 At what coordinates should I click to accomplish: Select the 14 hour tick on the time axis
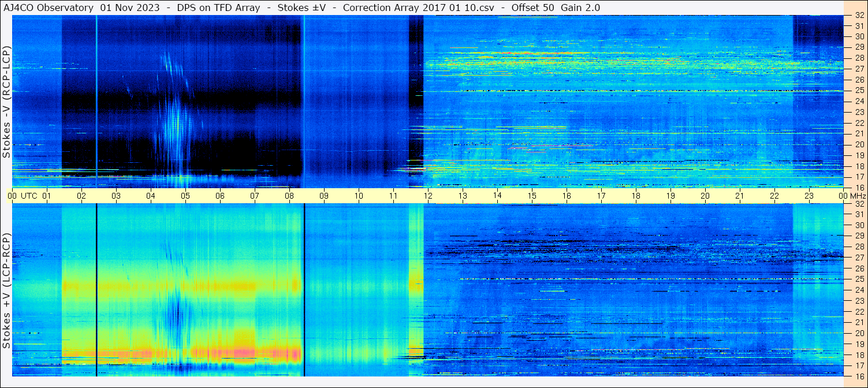tap(497, 196)
